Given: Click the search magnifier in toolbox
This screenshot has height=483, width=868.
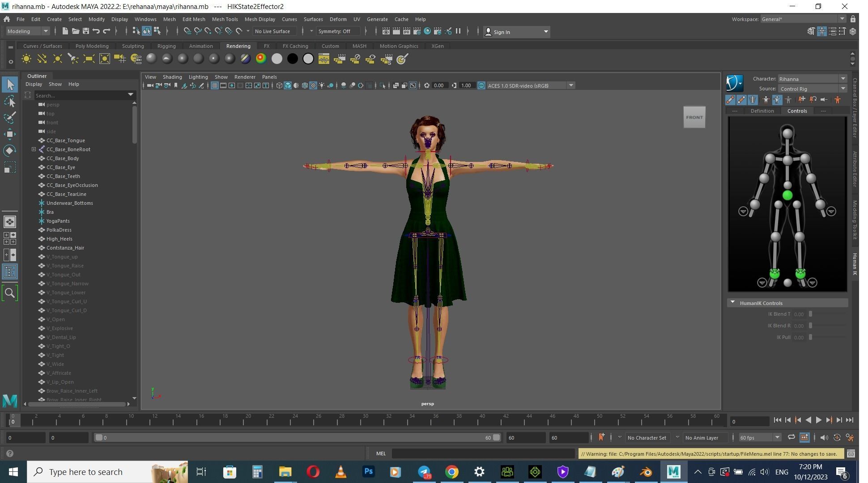Looking at the screenshot, I should pos(10,293).
